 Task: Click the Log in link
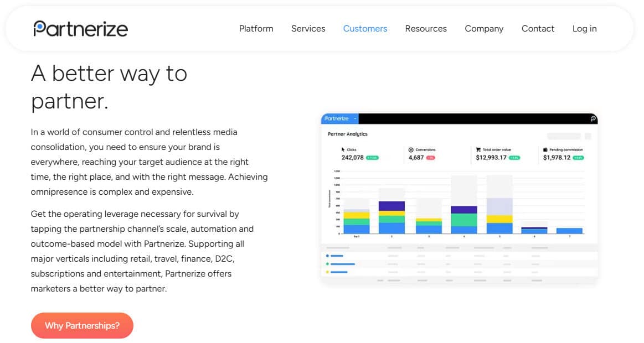[x=584, y=29]
